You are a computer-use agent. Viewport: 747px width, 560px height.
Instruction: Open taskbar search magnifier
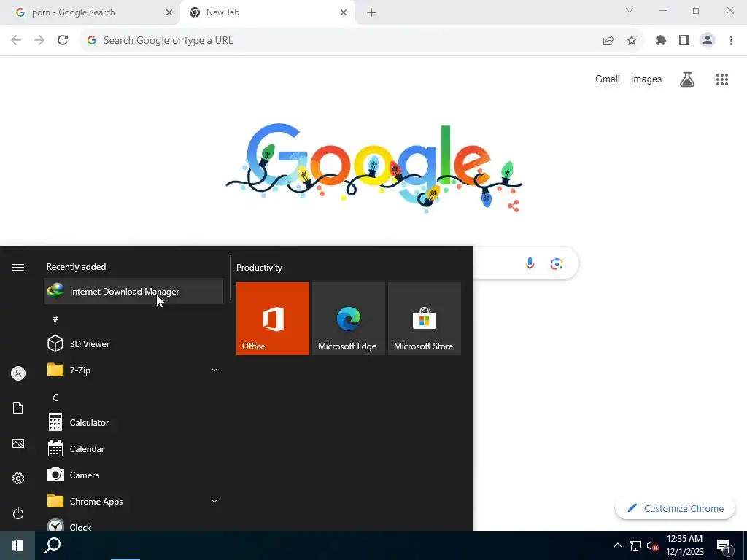pyautogui.click(x=53, y=545)
